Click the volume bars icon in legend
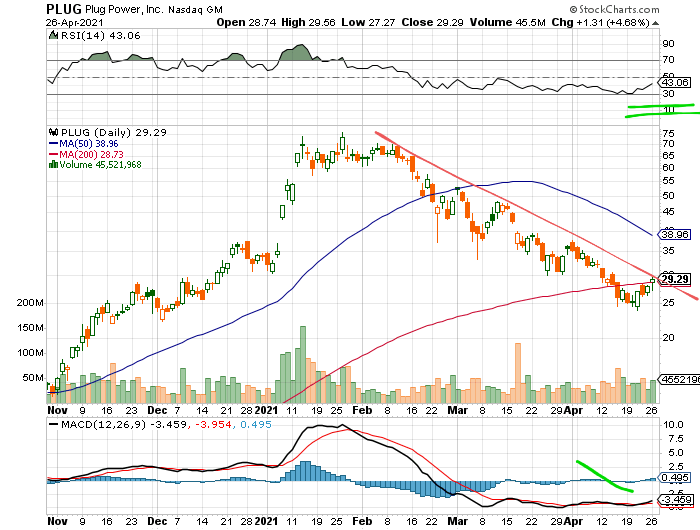700x530 pixels. point(53,164)
